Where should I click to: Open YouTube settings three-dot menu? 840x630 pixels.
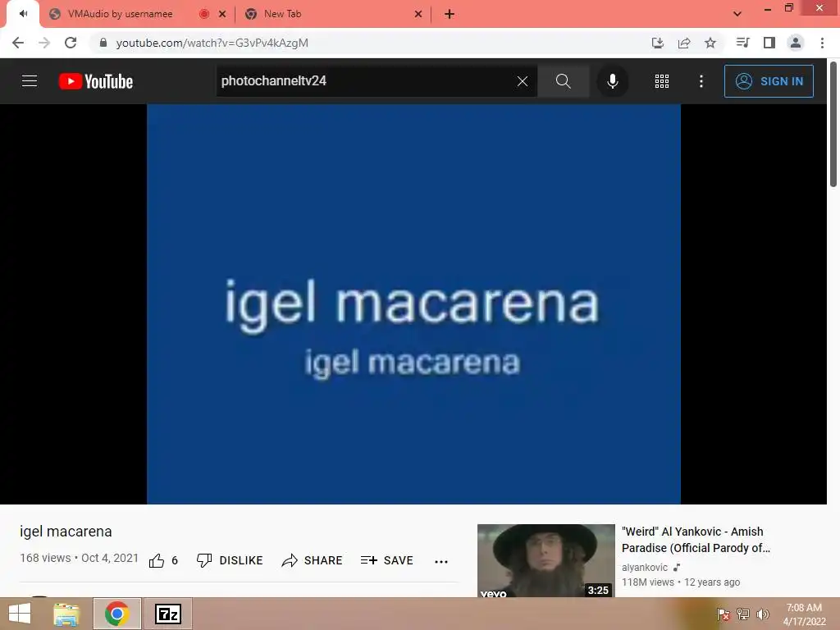pos(701,81)
